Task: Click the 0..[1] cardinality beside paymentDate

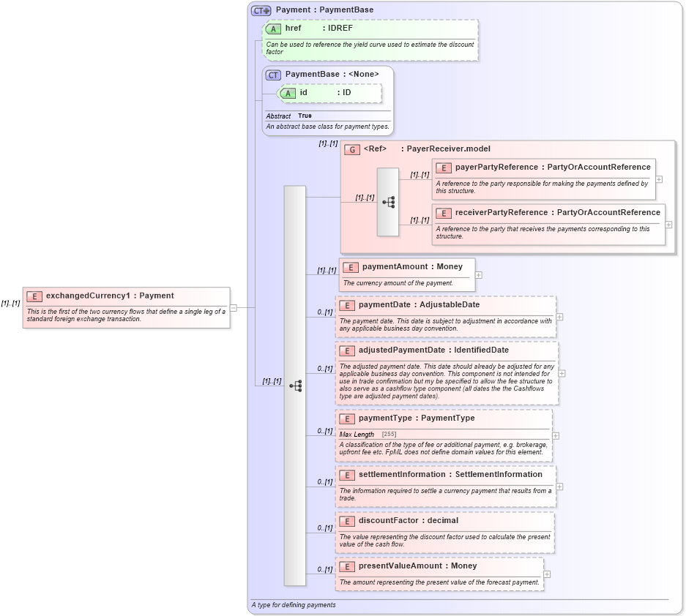Action: (326, 312)
